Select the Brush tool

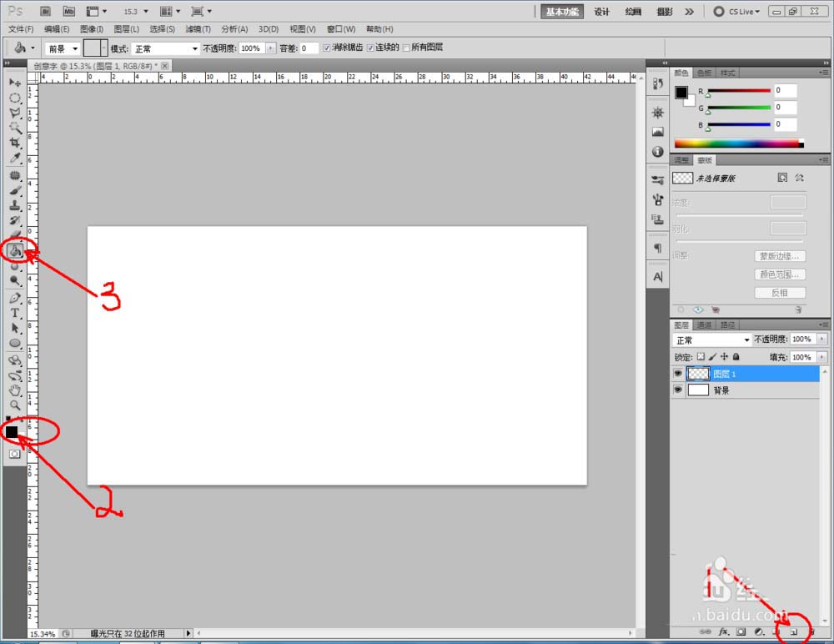(15, 190)
